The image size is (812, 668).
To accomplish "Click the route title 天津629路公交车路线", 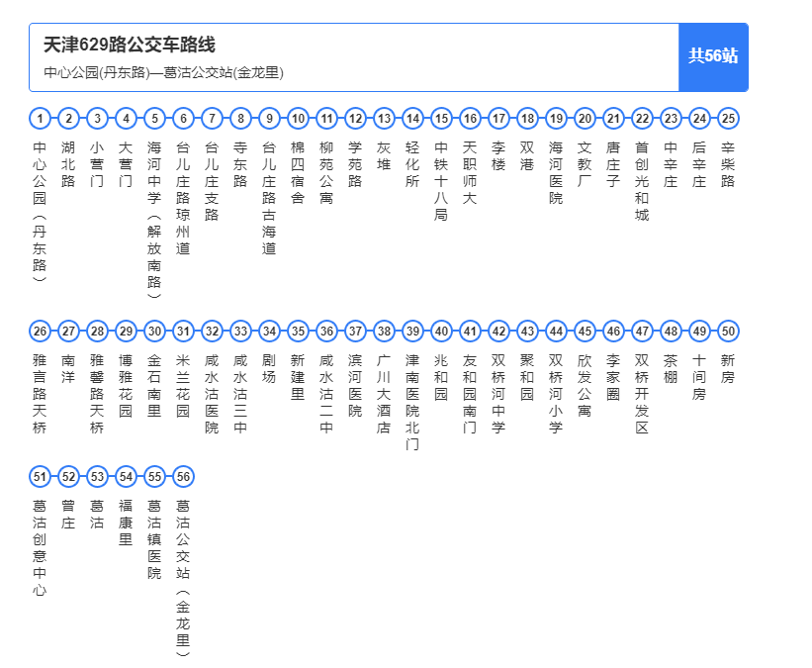I will [132, 44].
